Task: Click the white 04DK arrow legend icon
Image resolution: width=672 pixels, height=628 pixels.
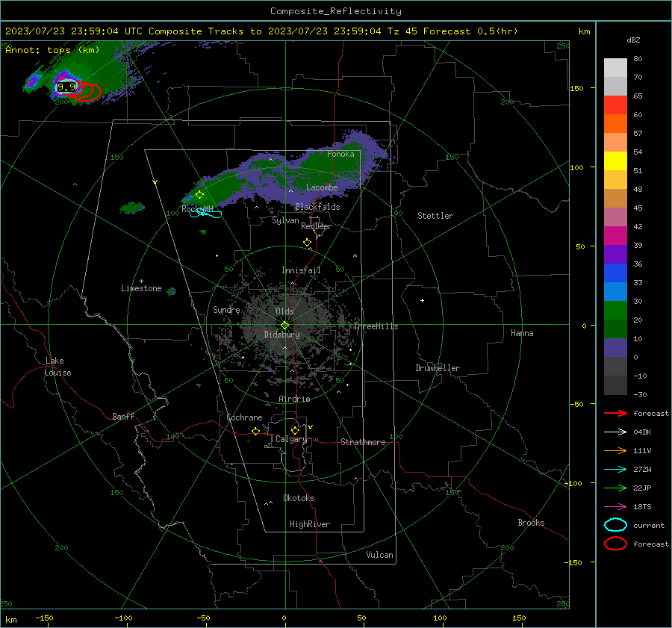Action: point(615,432)
